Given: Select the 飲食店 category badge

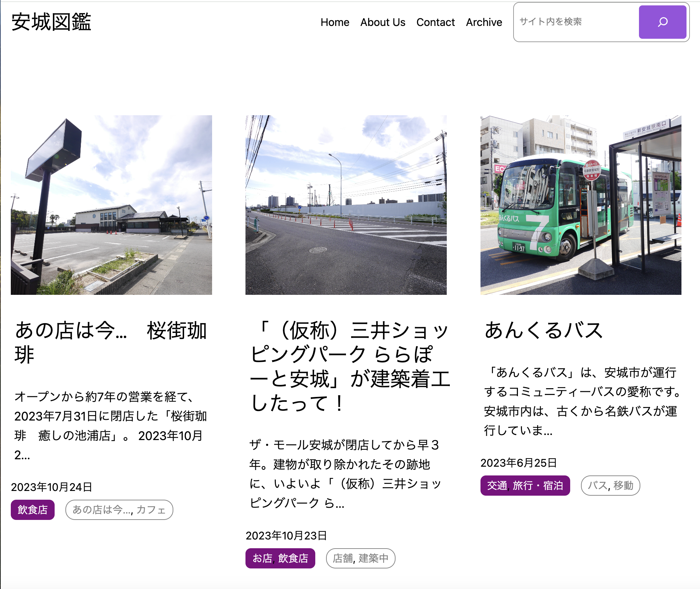Looking at the screenshot, I should tap(32, 509).
